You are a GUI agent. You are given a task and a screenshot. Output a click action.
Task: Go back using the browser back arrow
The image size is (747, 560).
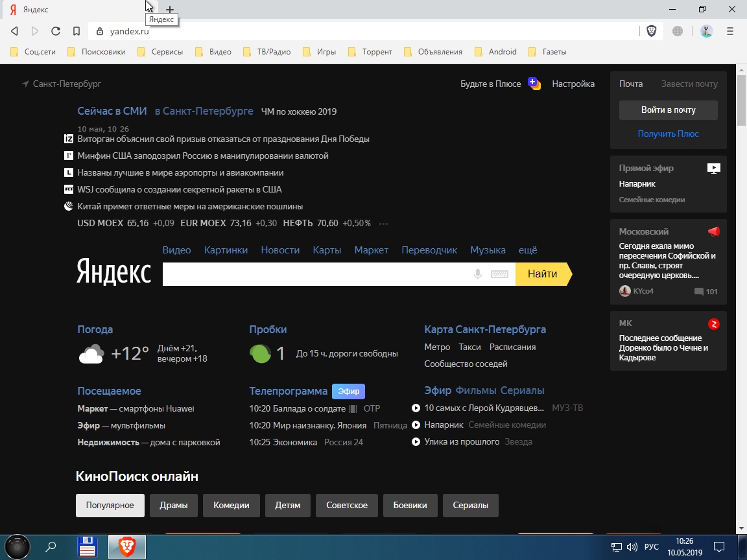point(14,31)
